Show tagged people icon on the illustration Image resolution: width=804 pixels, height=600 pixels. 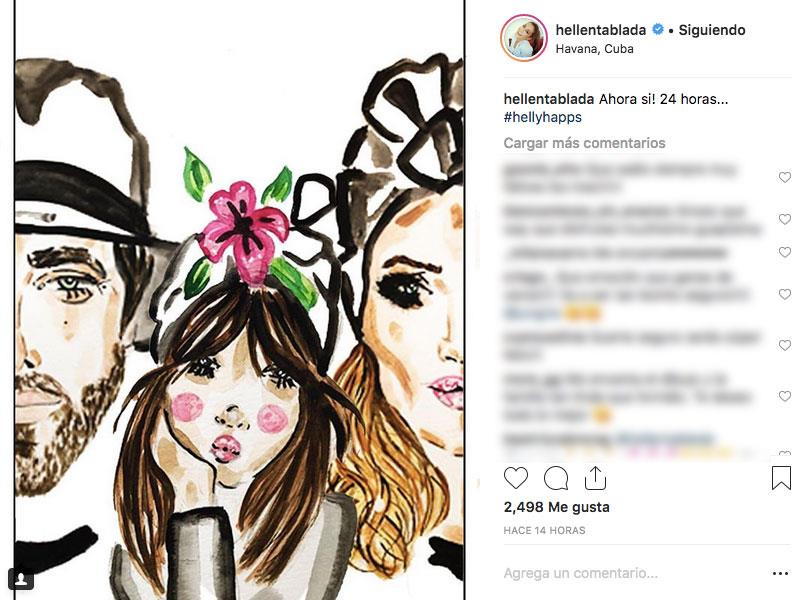[x=21, y=578]
